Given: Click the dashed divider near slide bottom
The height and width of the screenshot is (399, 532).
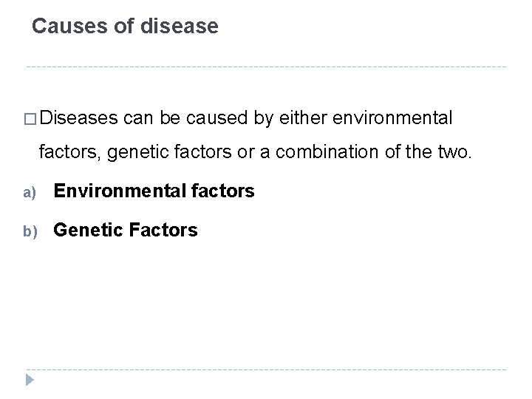Looking at the screenshot, I should pyautogui.click(x=266, y=369).
